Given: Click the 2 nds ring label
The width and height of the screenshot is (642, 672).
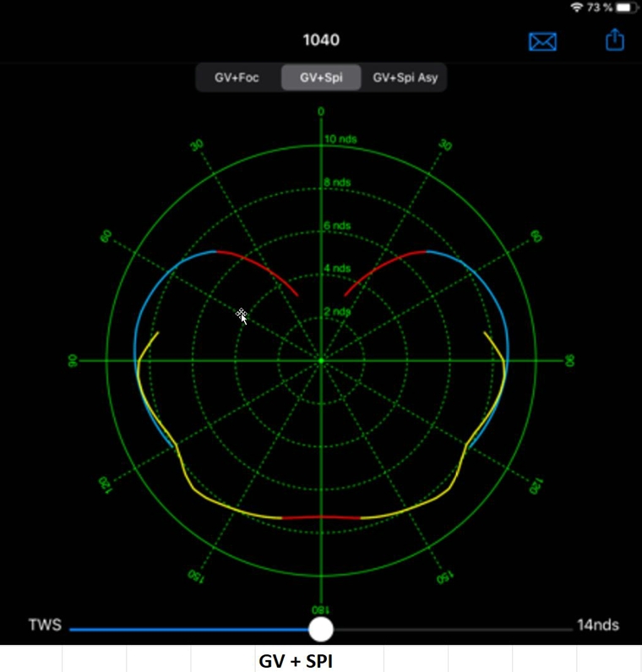Looking at the screenshot, I should 338,312.
